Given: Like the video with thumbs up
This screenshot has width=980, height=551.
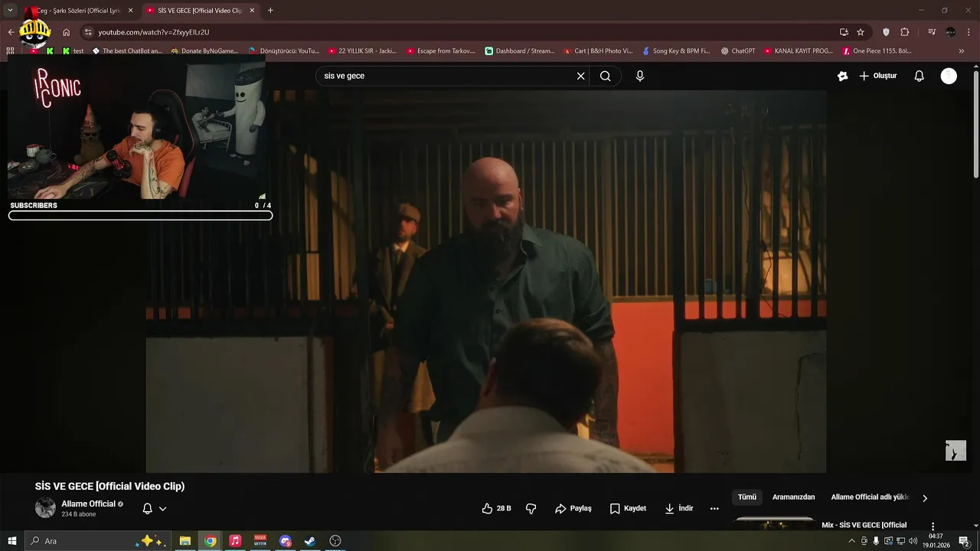Looking at the screenshot, I should point(496,508).
